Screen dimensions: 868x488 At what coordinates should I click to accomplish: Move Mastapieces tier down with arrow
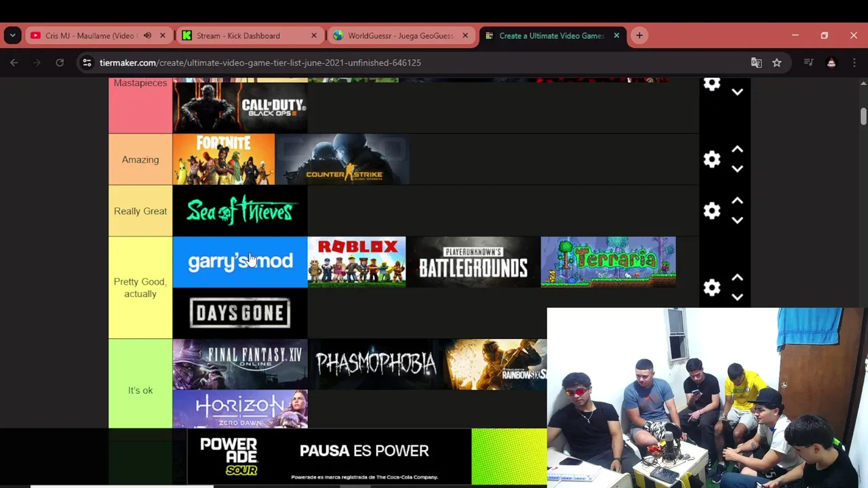(737, 92)
